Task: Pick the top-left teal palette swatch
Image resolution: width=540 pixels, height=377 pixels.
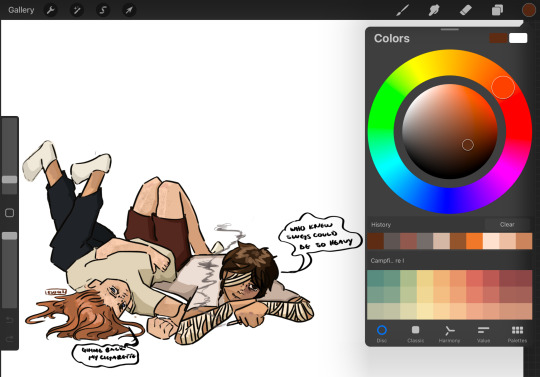Action: (x=375, y=279)
